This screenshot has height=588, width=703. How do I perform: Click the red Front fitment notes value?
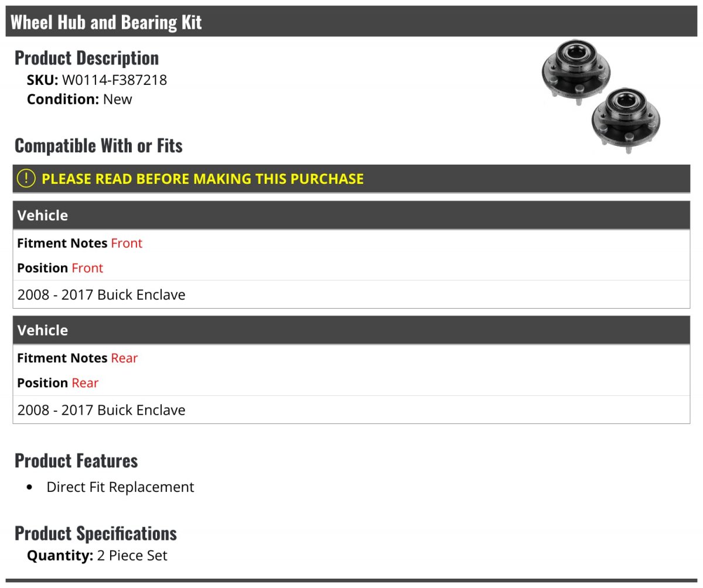pos(127,243)
